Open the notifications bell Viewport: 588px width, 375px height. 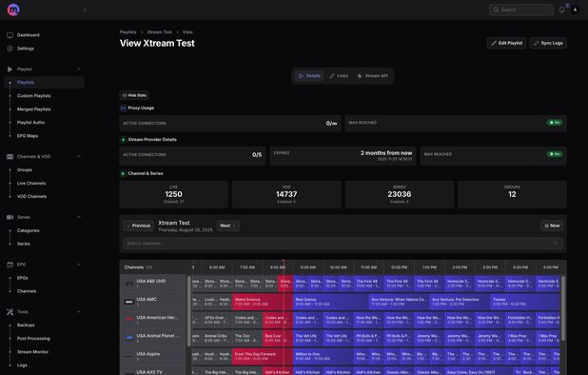561,10
